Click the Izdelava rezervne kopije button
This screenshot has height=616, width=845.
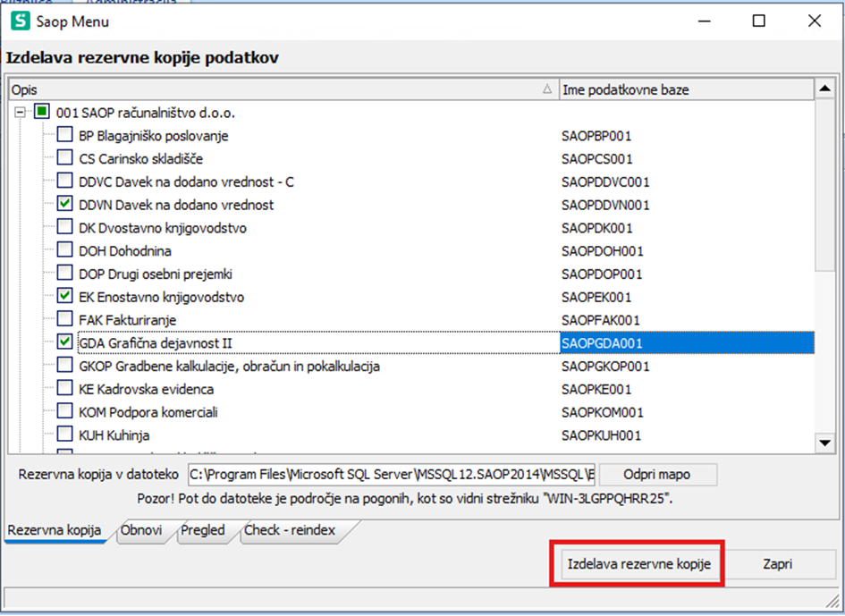tap(639, 564)
